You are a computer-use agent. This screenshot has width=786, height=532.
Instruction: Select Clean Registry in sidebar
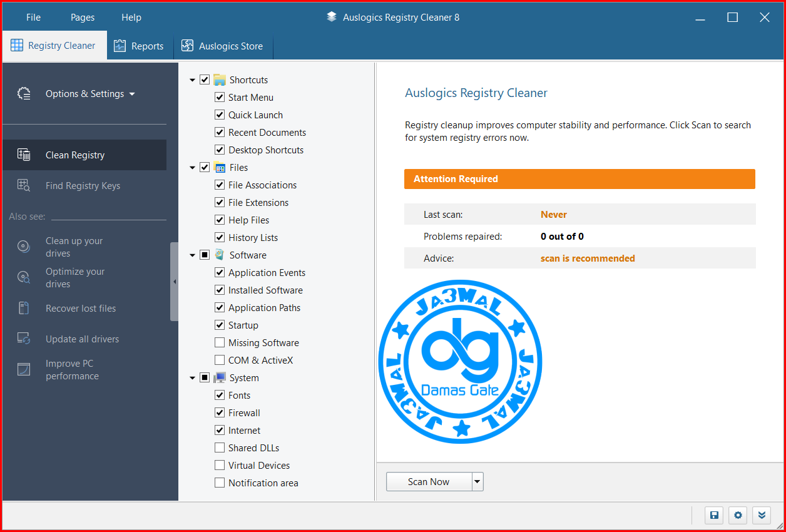pyautogui.click(x=84, y=155)
